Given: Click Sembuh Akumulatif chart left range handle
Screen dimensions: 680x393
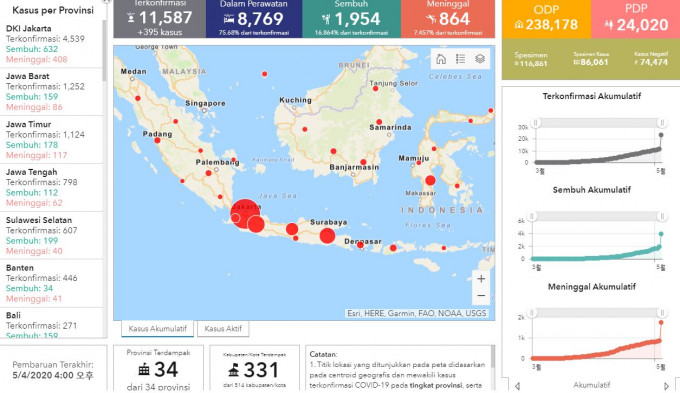Looking at the screenshot, I should 532,216.
